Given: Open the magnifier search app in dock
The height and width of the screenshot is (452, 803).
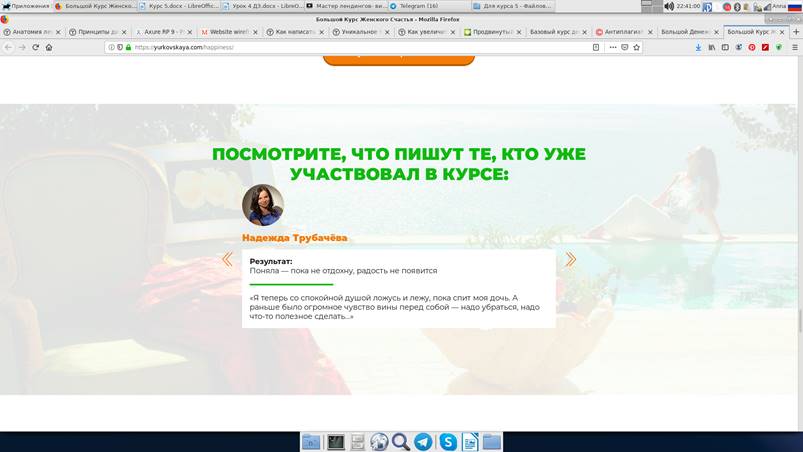Looking at the screenshot, I should (400, 441).
